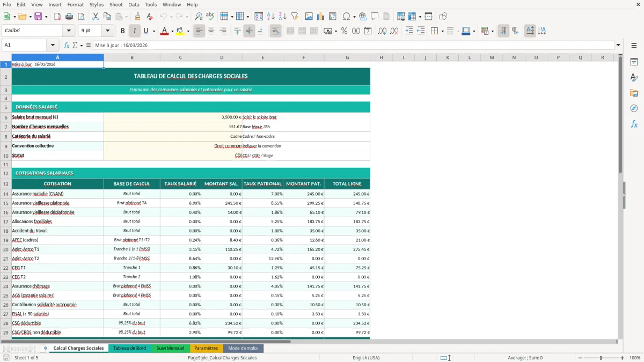Image resolution: width=644 pixels, height=362 pixels.
Task: Switch to Suivi Mensuel sheet tab
Action: 170,349
